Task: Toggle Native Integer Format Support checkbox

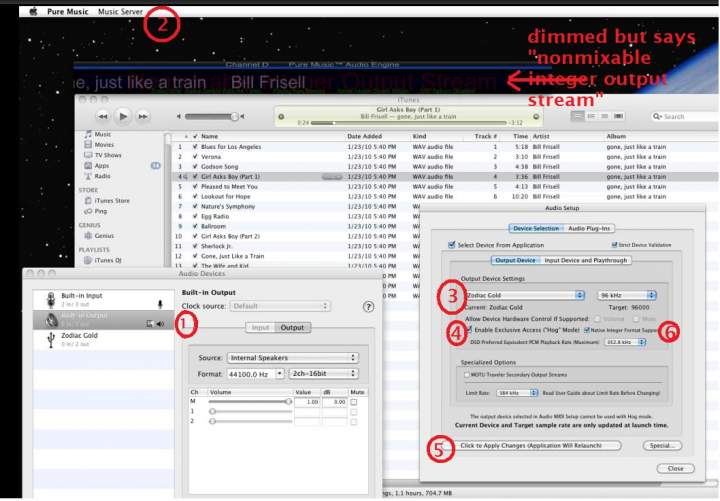Action: click(x=587, y=330)
